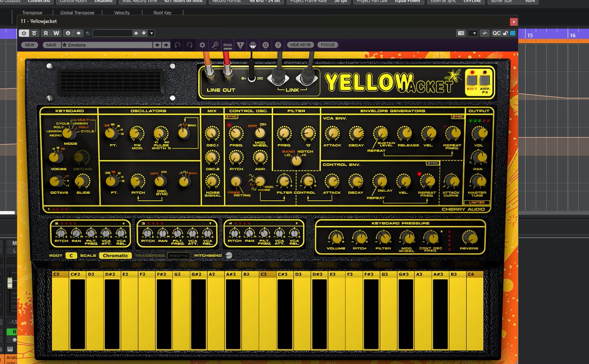Play the F#2 black key
This screenshot has height=364, width=589.
164,314
